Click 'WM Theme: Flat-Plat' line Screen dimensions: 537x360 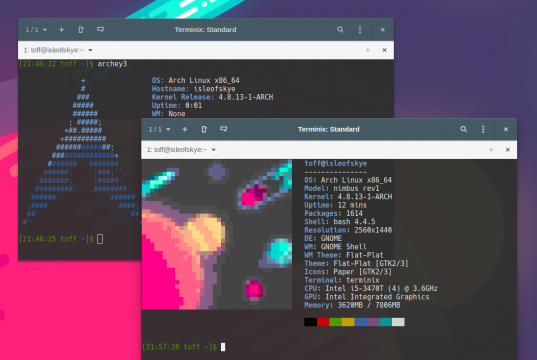[344, 255]
